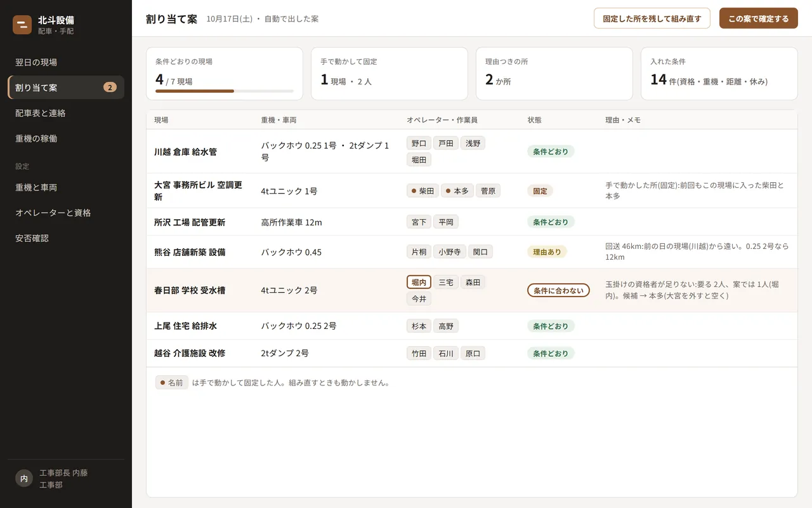The image size is (812, 508).
Task: Click the 理由あり status badge
Action: point(547,252)
